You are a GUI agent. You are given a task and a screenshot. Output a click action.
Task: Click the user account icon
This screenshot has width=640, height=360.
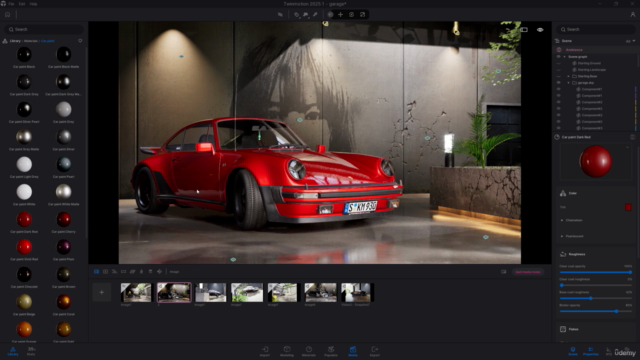[633, 14]
